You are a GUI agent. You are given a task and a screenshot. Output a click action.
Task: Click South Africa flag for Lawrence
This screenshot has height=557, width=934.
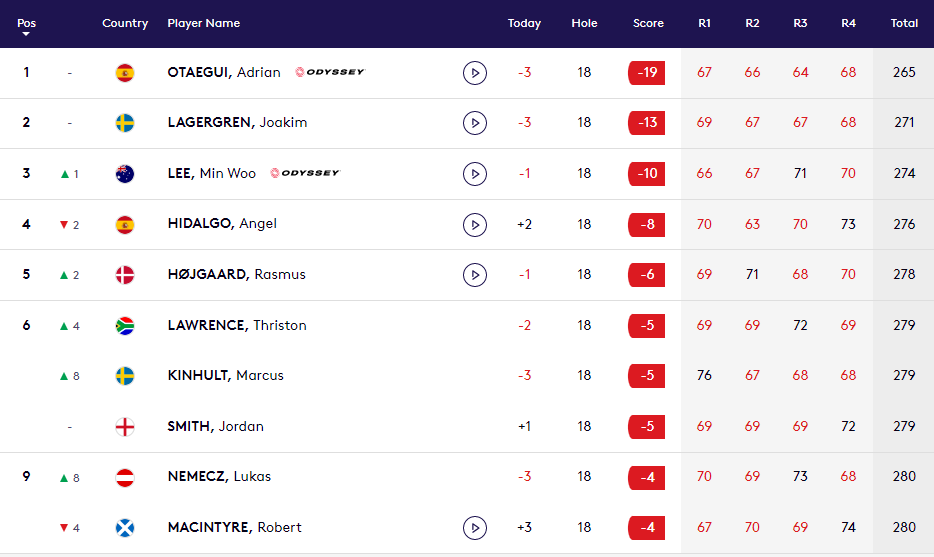(125, 325)
